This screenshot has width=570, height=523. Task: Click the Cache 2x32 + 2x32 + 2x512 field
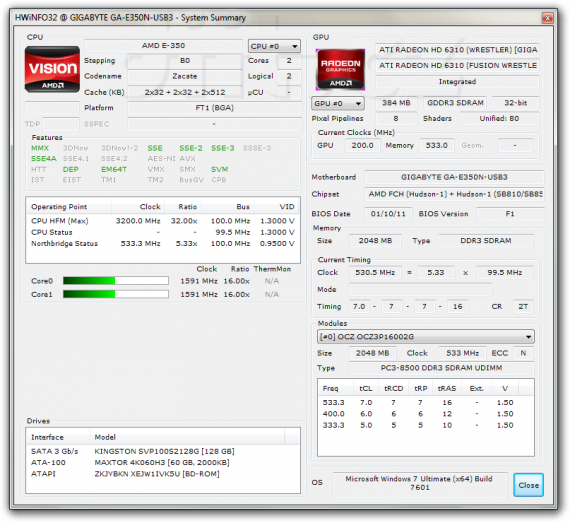[185, 92]
